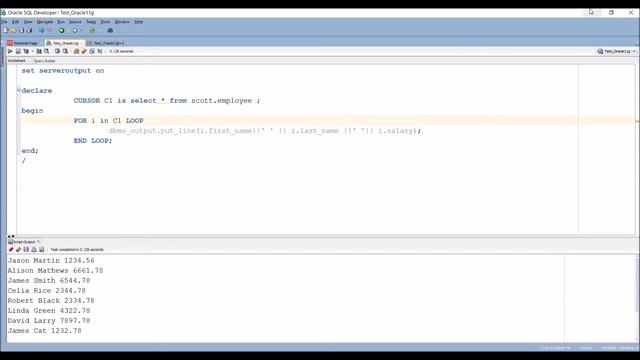Open the Source menu
Screen dimensions: 640x360
pos(75,22)
